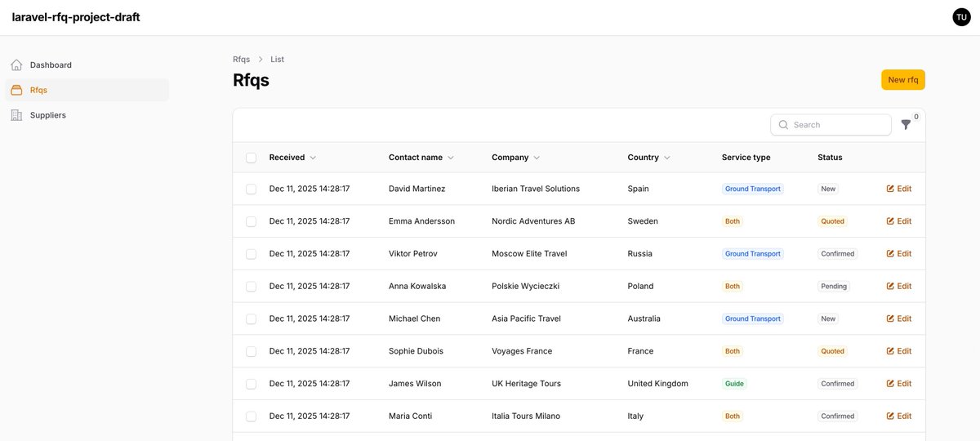Viewport: 980px width, 441px height.
Task: Click the Rfqs breadcrumb link
Action: (x=242, y=60)
